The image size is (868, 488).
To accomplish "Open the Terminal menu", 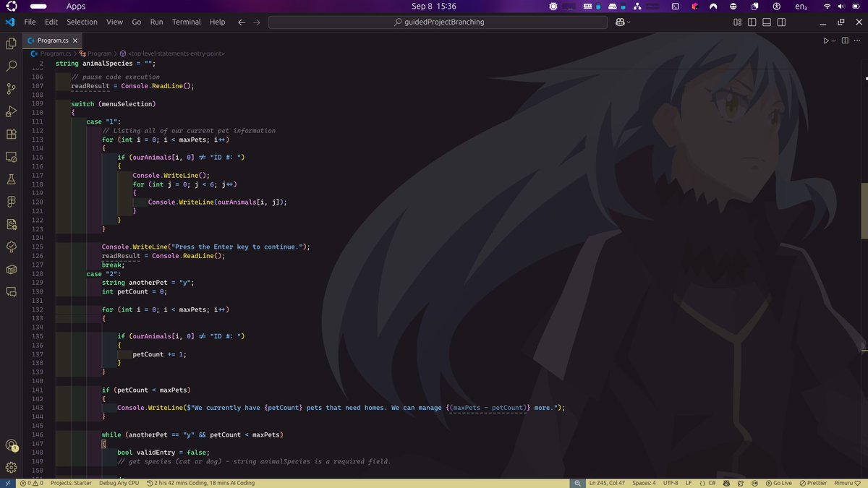I will [187, 22].
